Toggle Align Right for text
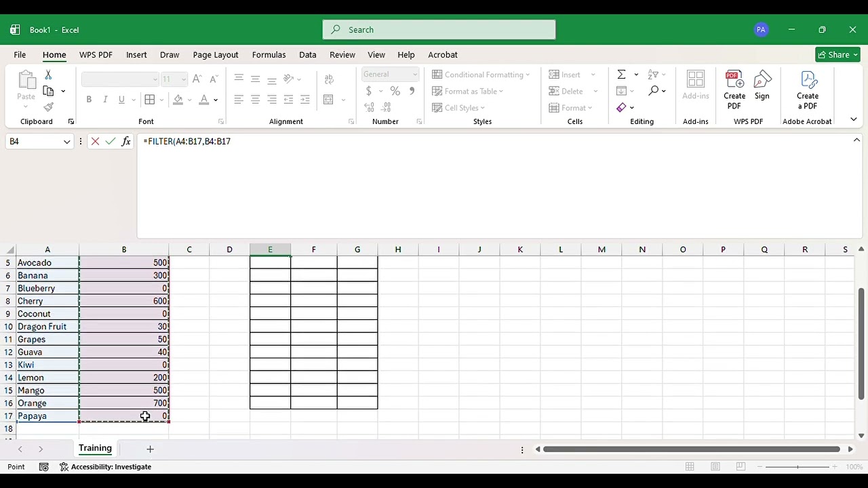Screen dimensions: 868x488 (x=271, y=100)
